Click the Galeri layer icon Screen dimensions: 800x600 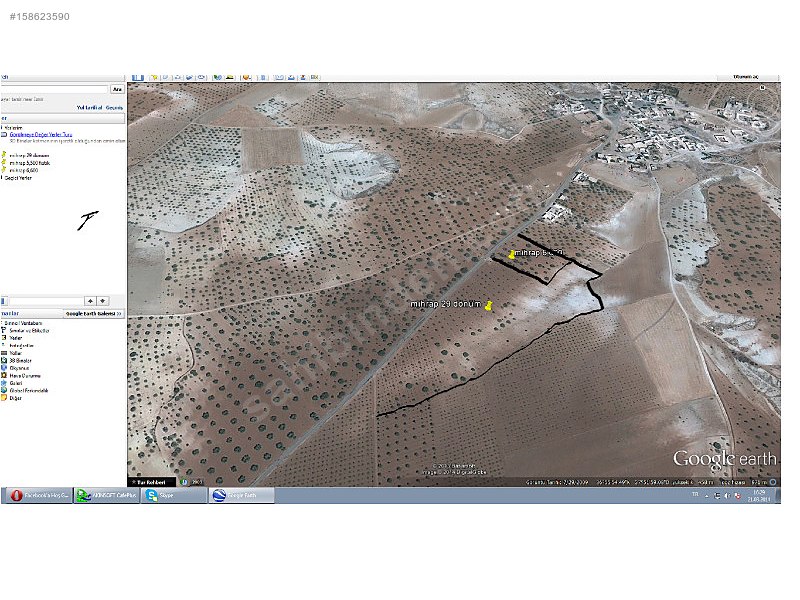(x=4, y=383)
